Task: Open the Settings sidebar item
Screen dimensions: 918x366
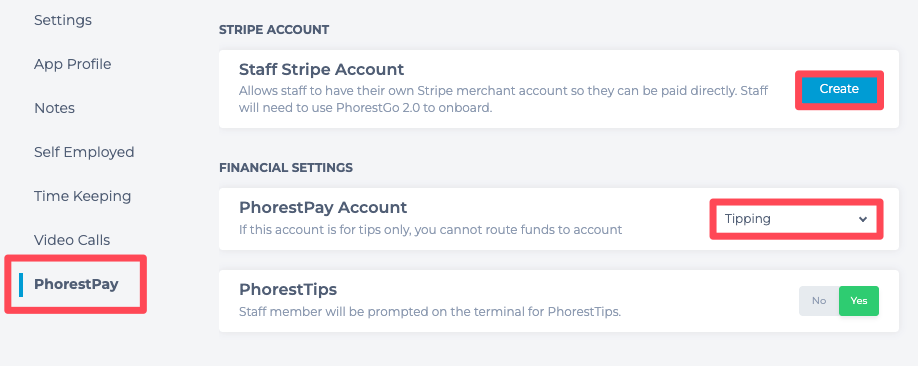Action: [x=63, y=20]
